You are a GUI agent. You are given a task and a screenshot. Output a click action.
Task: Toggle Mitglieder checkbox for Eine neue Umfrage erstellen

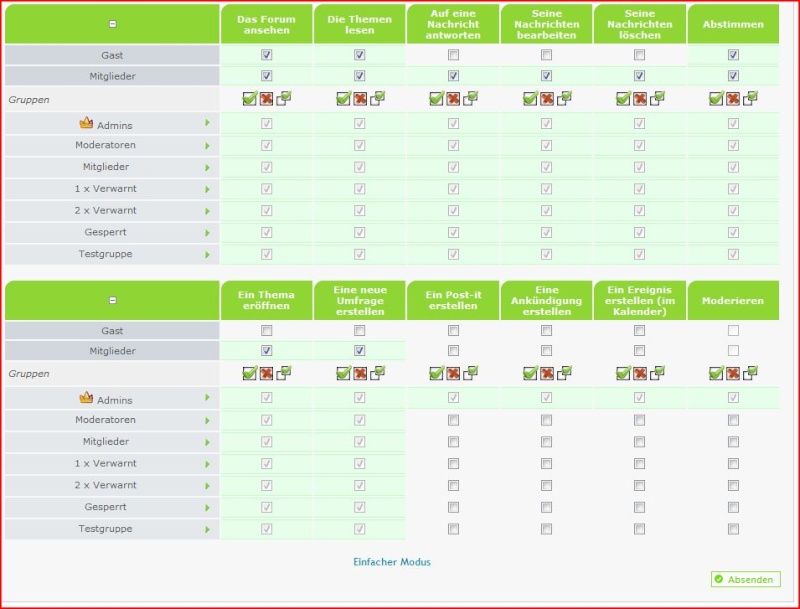[360, 350]
